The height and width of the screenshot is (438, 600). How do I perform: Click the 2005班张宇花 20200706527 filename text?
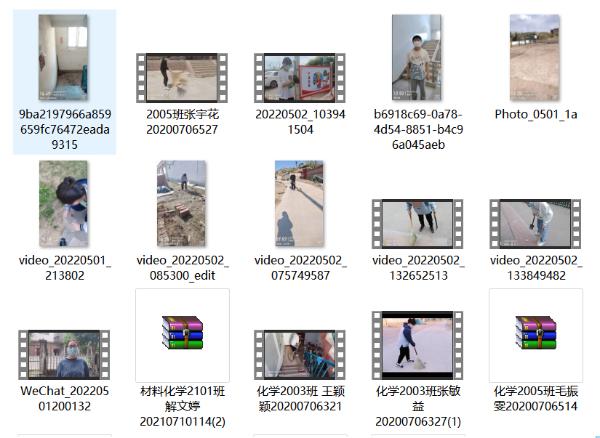coord(181,122)
